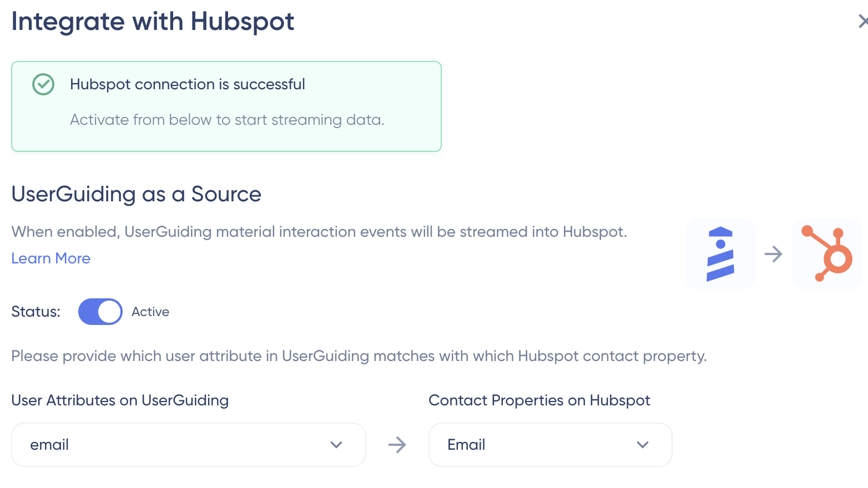The width and height of the screenshot is (868, 488).
Task: Click the Integrate with Hubspot heading
Action: click(153, 22)
